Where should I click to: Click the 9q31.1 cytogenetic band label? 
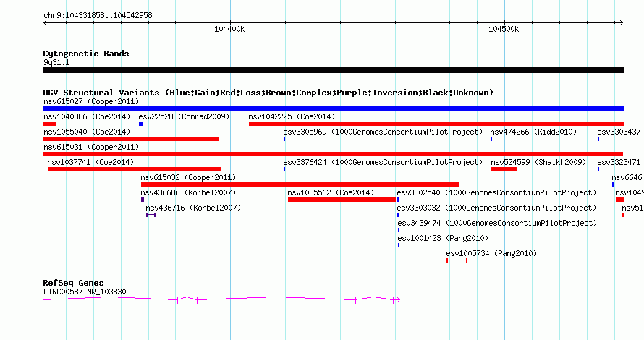pyautogui.click(x=56, y=62)
